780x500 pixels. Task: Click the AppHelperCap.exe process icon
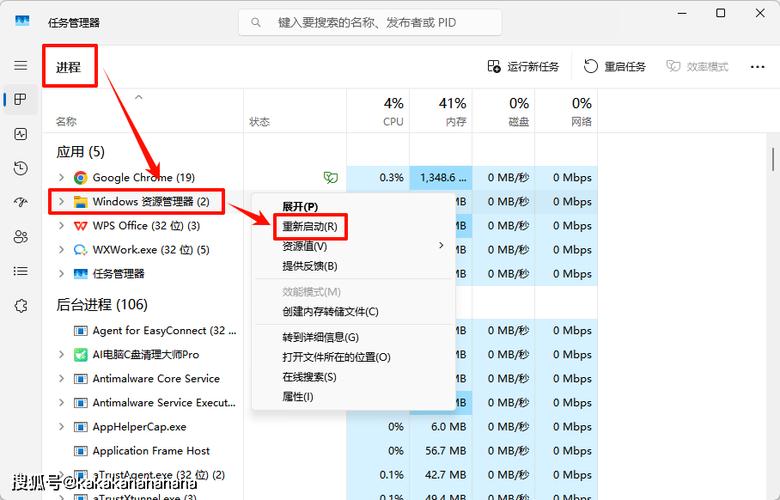[81, 427]
